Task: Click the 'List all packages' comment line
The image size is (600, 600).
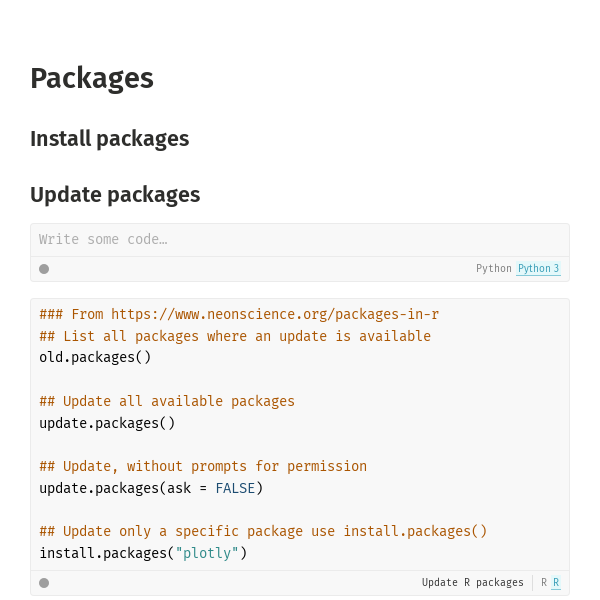Action: 235,336
